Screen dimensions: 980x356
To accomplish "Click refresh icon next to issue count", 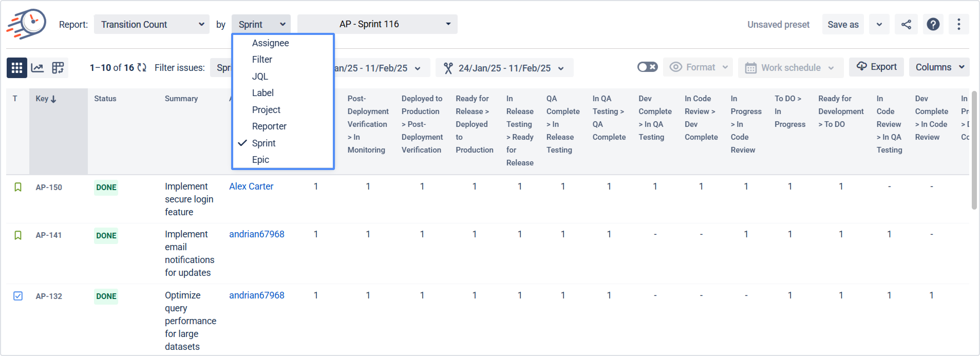I will tap(142, 68).
